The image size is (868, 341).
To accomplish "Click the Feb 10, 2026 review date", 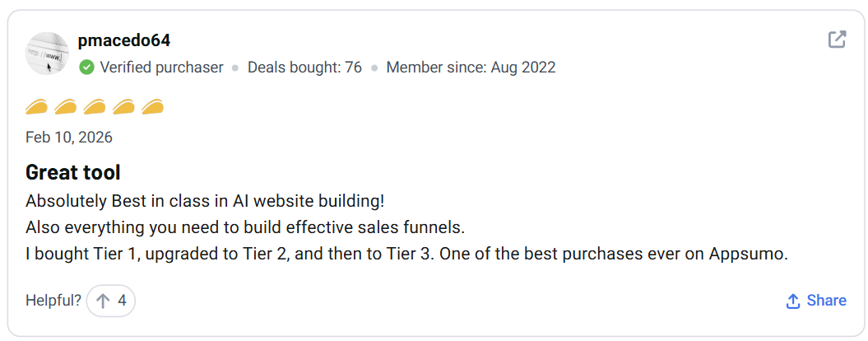I will click(69, 138).
